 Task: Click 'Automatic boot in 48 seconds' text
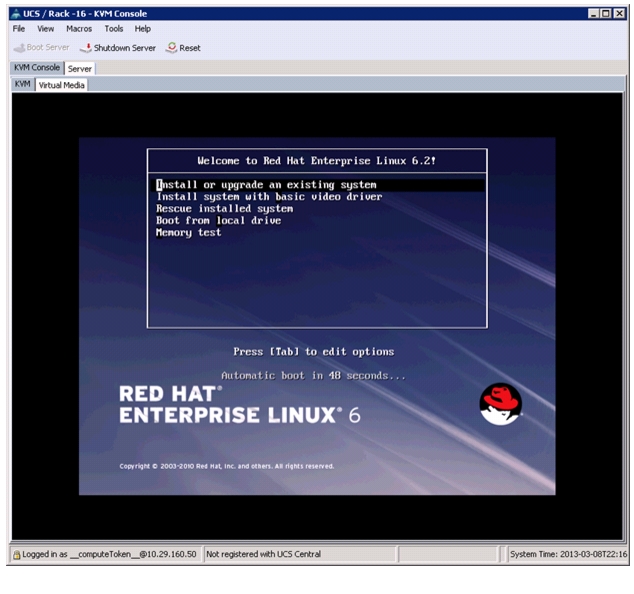(x=313, y=376)
